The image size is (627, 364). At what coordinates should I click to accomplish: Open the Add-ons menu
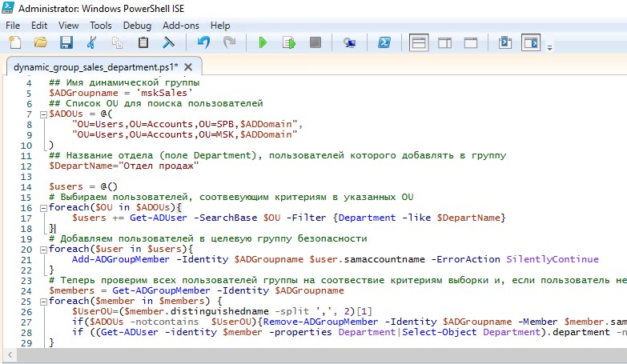coord(181,26)
